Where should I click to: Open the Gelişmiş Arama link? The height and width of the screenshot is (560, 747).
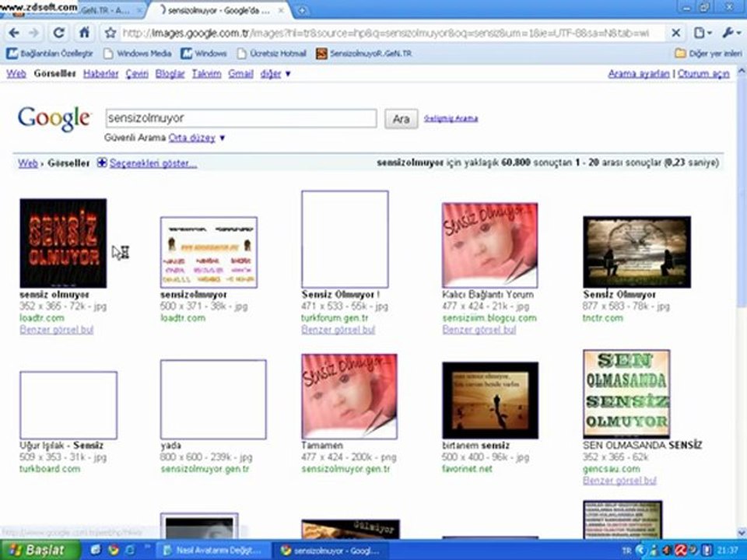[x=451, y=118]
